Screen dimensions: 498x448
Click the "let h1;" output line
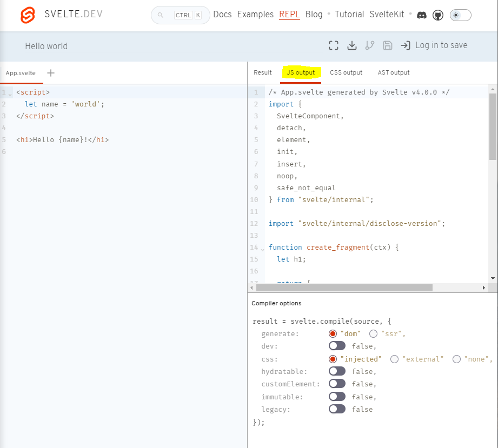[291, 259]
